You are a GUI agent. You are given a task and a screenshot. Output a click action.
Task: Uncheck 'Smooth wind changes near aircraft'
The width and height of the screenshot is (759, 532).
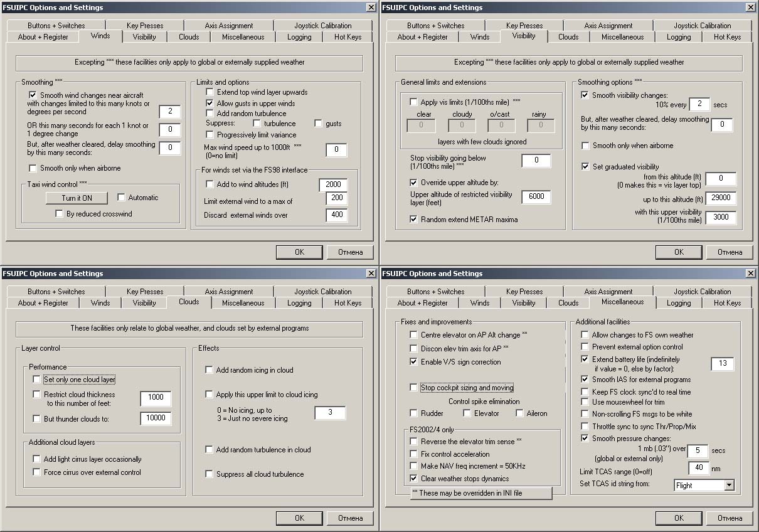pos(33,95)
